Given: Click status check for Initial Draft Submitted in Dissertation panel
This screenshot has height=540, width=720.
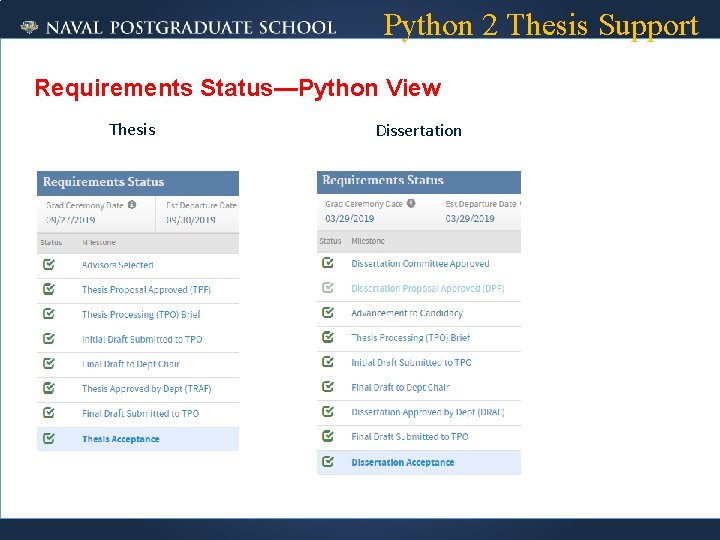Looking at the screenshot, I should click(x=328, y=362).
